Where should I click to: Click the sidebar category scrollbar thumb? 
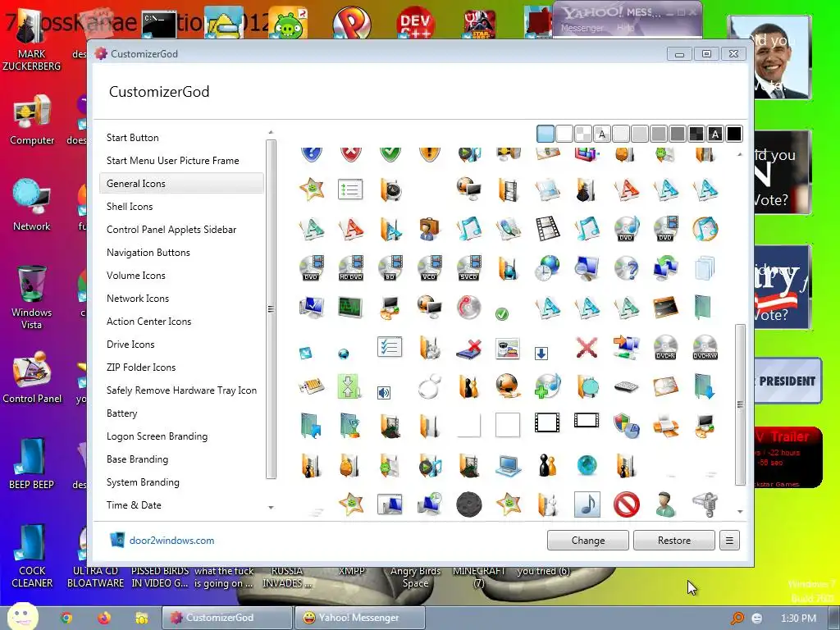pyautogui.click(x=271, y=309)
